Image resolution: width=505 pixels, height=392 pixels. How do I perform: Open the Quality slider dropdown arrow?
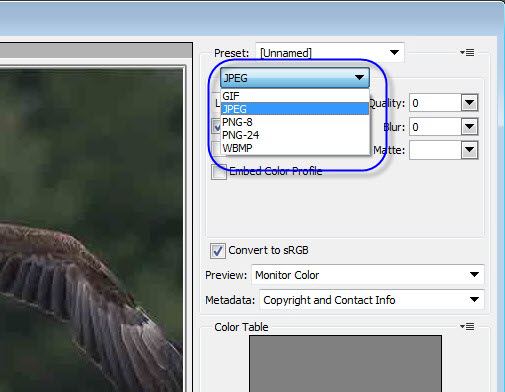(x=470, y=103)
